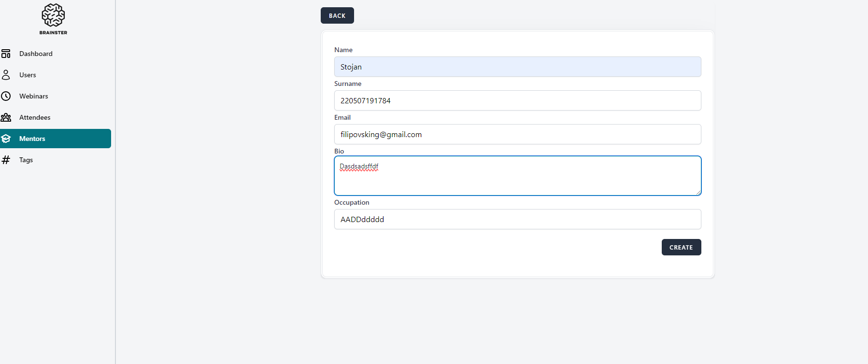Edit the Email input field
The width and height of the screenshot is (868, 364).
coord(517,134)
